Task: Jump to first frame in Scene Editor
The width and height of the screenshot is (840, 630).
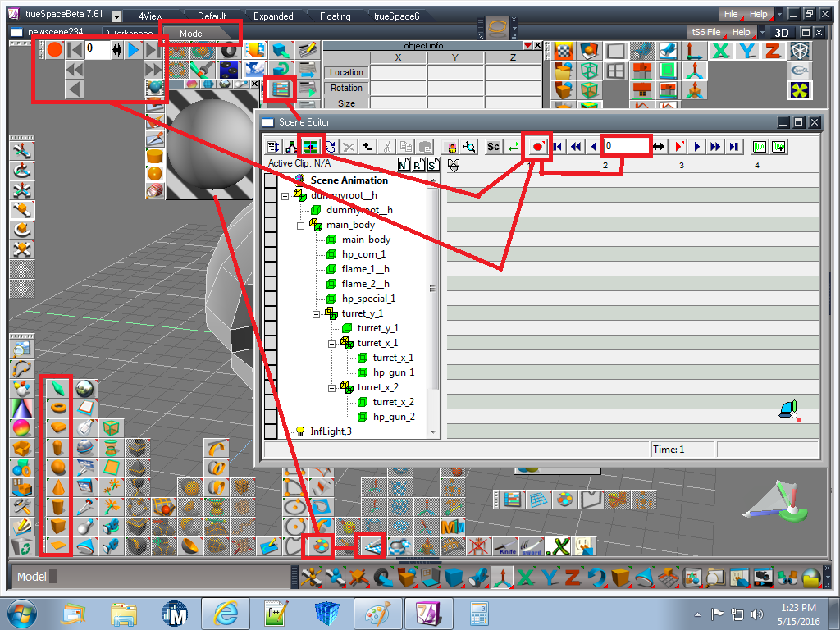Action: pyautogui.click(x=558, y=146)
